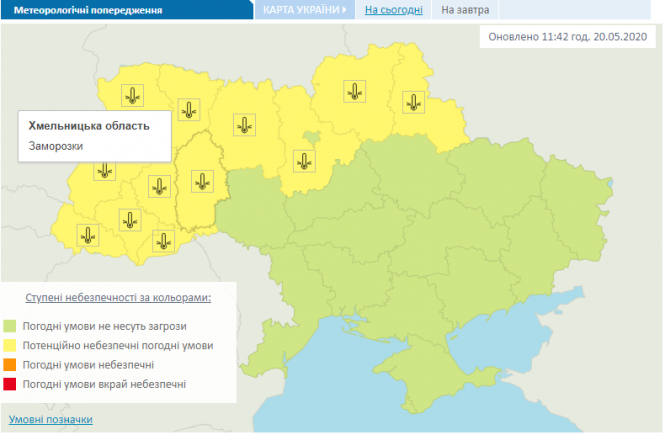Switch to the На завтра tab
The width and height of the screenshot is (665, 435).
[x=465, y=10]
